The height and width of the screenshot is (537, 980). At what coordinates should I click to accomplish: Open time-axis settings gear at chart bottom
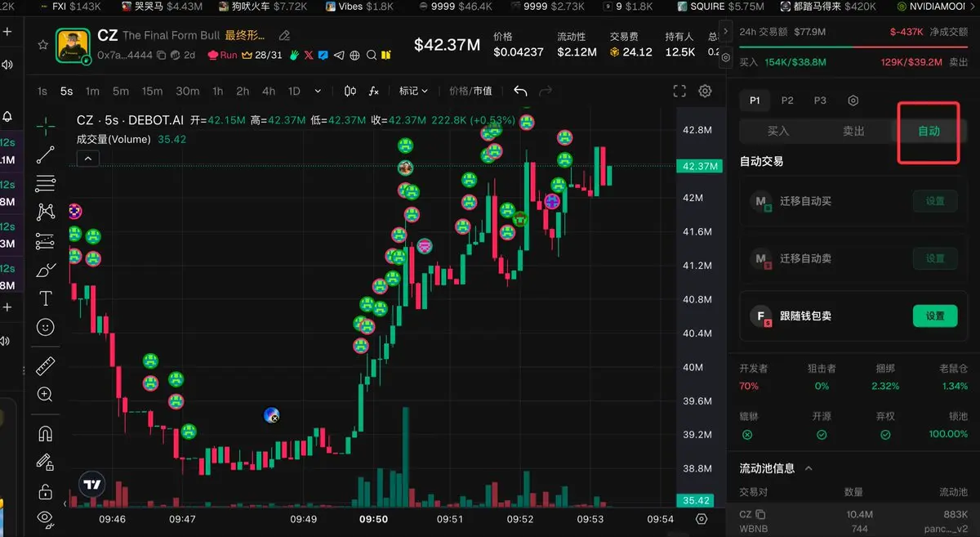(702, 519)
